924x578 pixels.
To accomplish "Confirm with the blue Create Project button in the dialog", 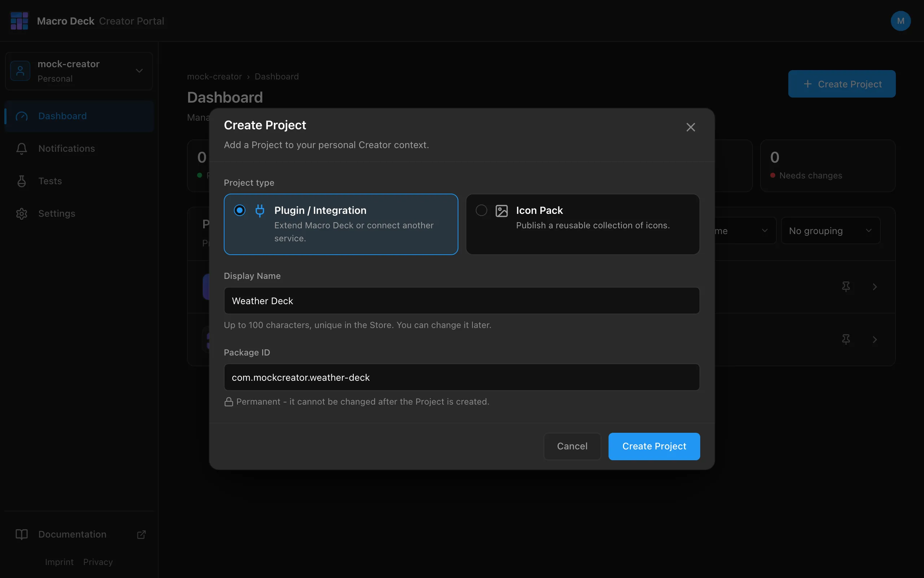I will pos(654,446).
